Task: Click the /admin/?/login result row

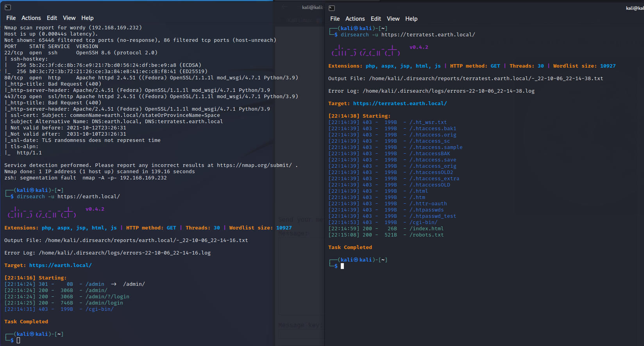Action: [67, 297]
